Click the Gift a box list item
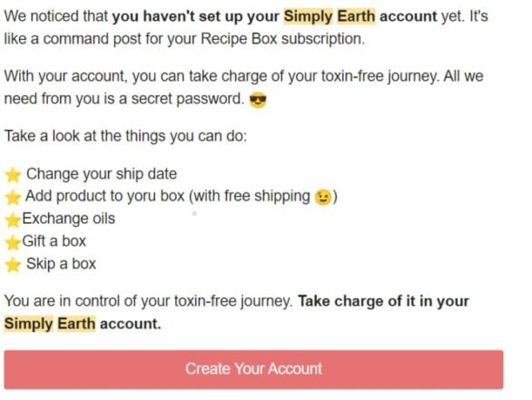 54,241
